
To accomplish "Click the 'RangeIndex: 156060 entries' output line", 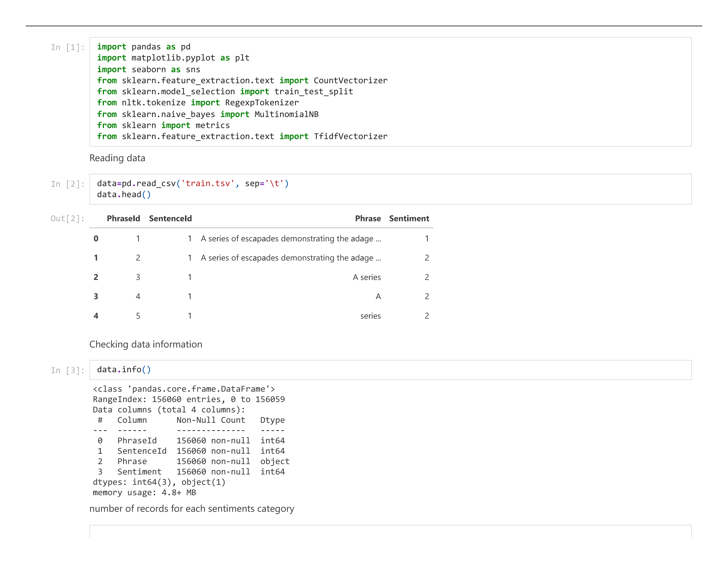I will tap(189, 399).
